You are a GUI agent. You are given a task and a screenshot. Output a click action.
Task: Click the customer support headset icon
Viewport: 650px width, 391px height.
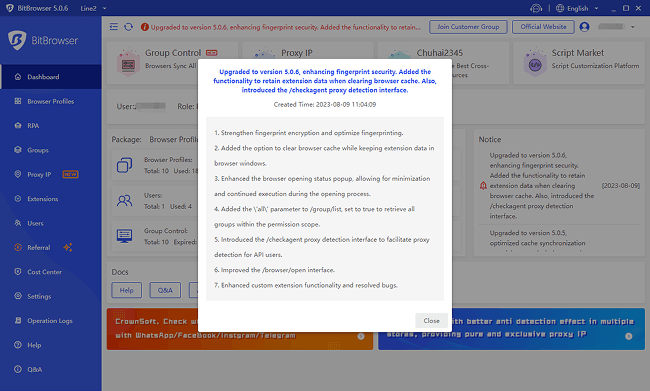point(536,8)
